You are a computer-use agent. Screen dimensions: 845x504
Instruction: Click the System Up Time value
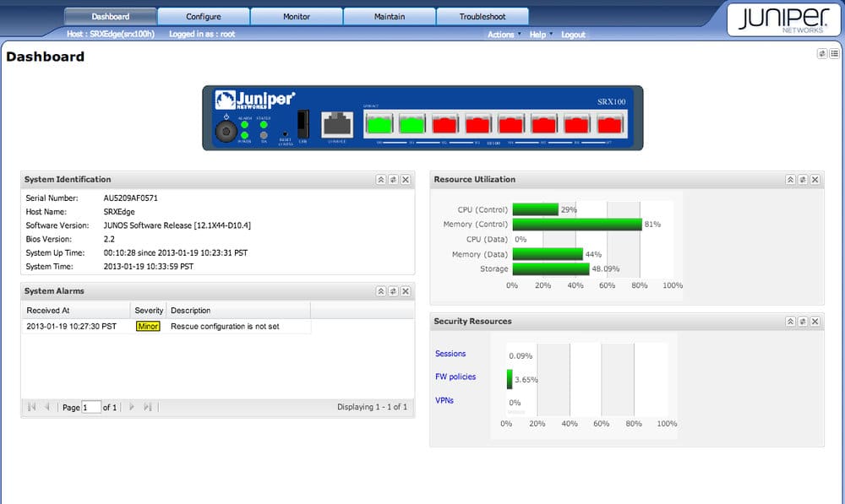pyautogui.click(x=176, y=253)
